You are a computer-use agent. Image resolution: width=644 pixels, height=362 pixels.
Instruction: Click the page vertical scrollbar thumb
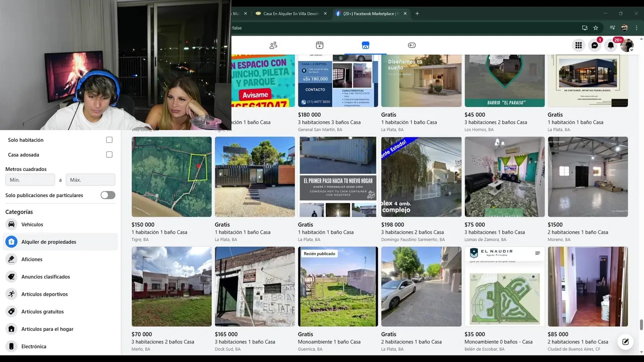641,325
